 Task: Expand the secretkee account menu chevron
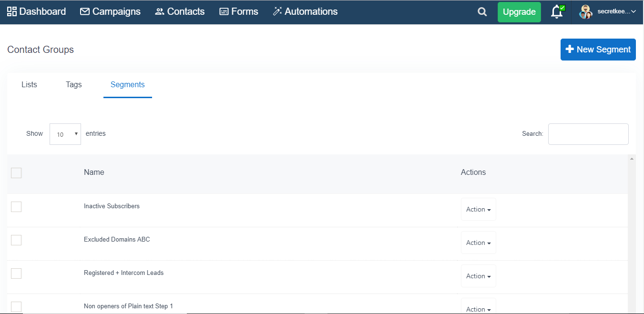pyautogui.click(x=634, y=11)
